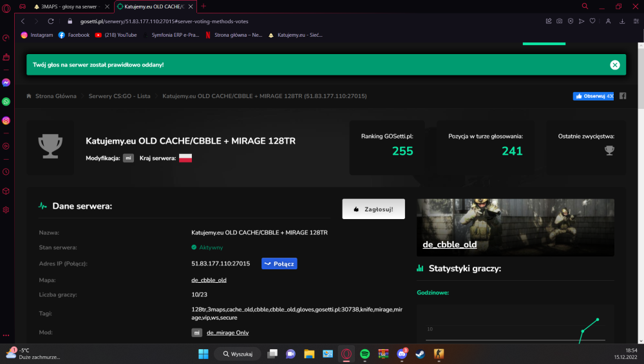Viewport: 644px width, 364px height.
Task: Close the 3MAPS tab
Action: 107,6
